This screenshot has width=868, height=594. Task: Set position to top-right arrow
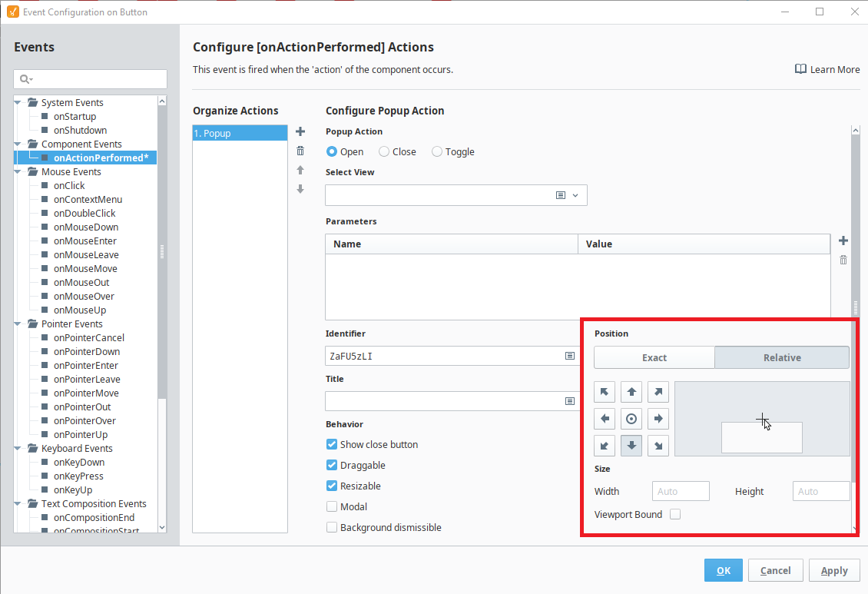[x=658, y=392]
